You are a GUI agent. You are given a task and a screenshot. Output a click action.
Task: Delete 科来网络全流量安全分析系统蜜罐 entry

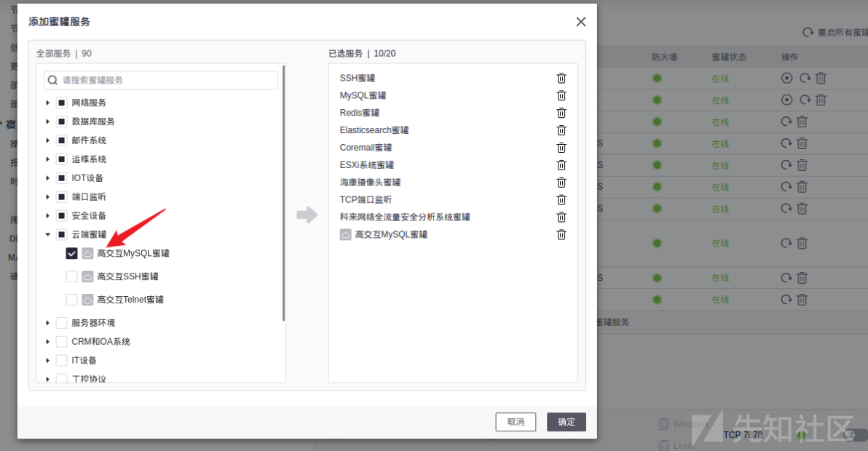coord(561,217)
